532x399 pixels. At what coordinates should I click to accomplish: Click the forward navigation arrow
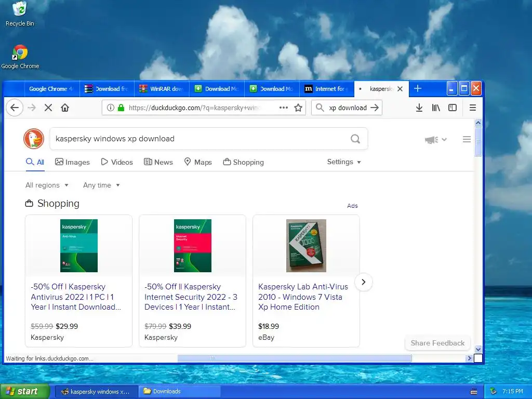[32, 108]
